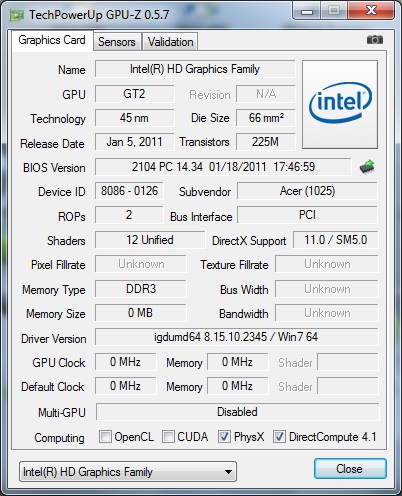The image size is (402, 496).
Task: Toggle the CUDA checkbox
Action: pos(168,436)
